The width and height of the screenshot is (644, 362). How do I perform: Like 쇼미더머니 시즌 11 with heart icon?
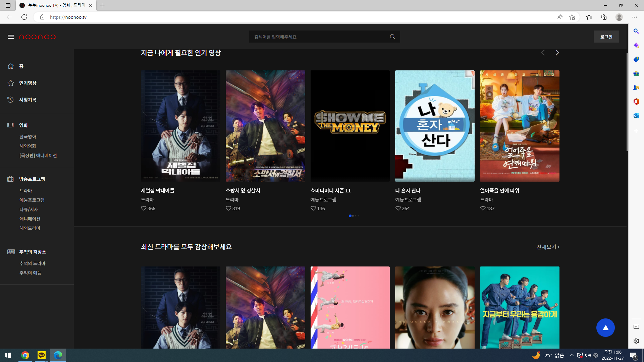point(313,208)
